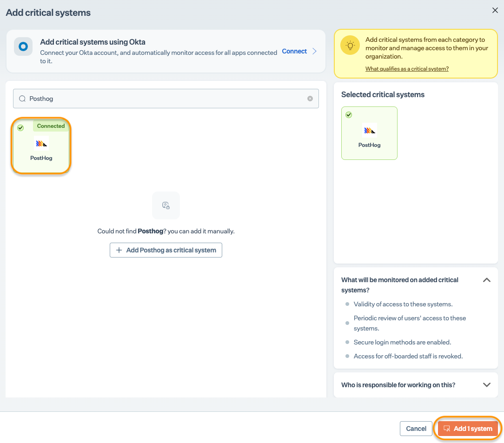Collapse What will be monitored section
This screenshot has height=443, width=504.
487,280
